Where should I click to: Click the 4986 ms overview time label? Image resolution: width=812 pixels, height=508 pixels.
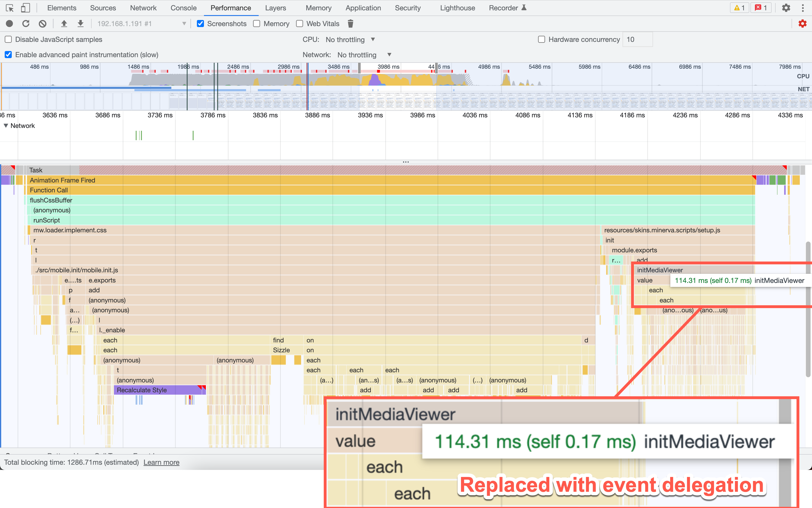pyautogui.click(x=488, y=67)
